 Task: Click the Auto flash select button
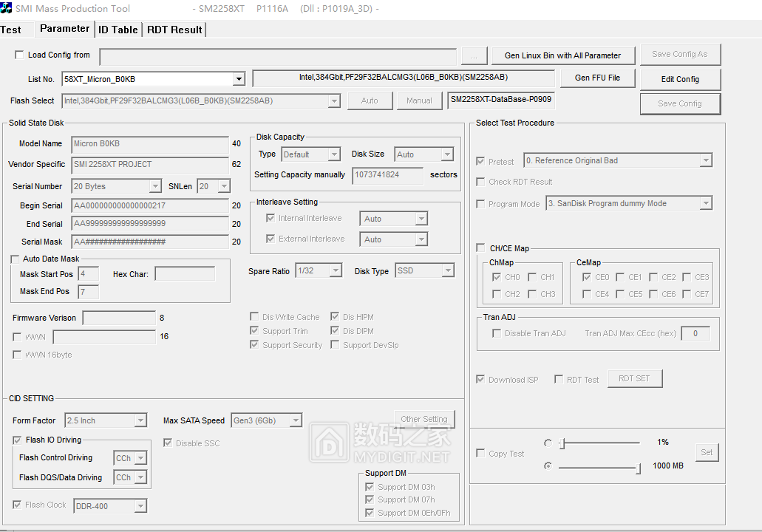point(370,100)
